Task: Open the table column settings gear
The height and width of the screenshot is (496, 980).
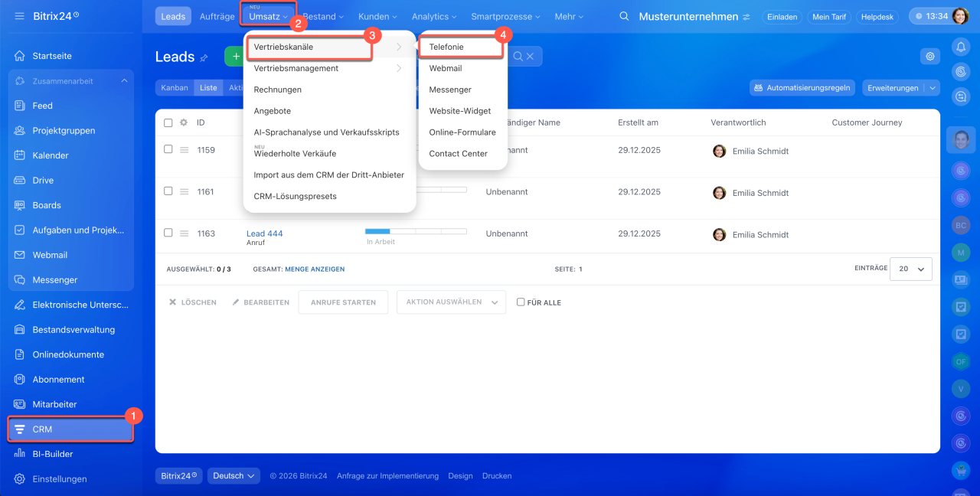Action: tap(184, 122)
